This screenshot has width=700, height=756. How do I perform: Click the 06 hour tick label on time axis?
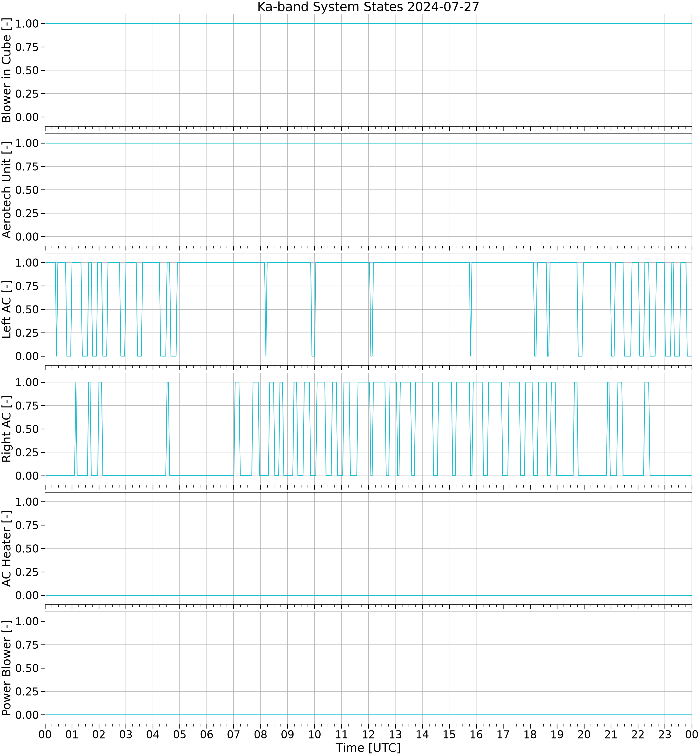coord(207,734)
